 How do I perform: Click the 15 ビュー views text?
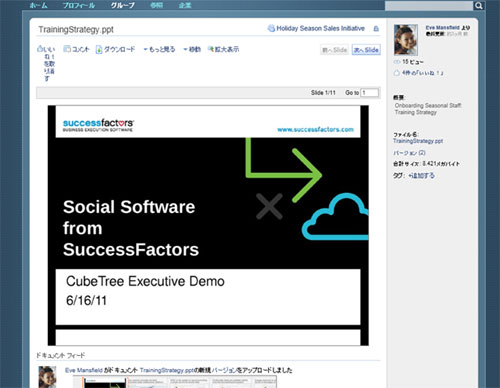[413, 62]
